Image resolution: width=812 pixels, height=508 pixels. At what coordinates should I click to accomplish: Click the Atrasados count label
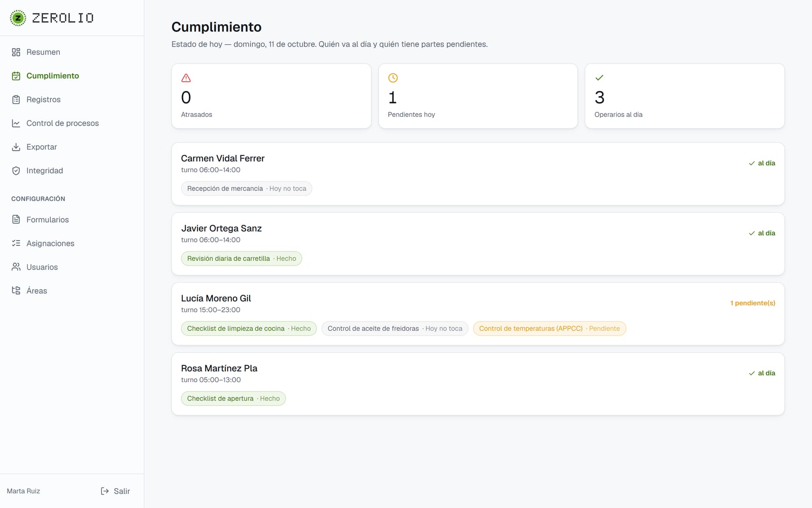tap(197, 115)
